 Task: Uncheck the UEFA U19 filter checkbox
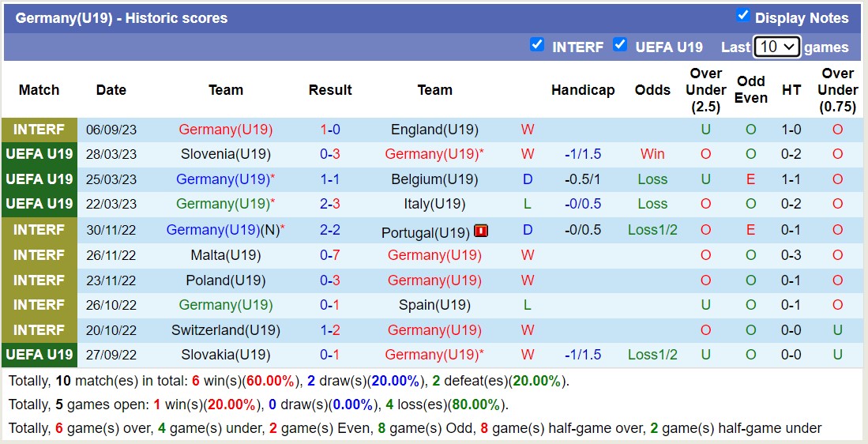tap(620, 44)
